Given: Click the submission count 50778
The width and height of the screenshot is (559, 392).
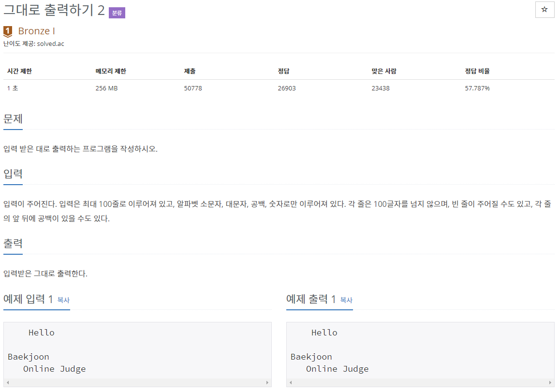Looking at the screenshot, I should coord(193,88).
